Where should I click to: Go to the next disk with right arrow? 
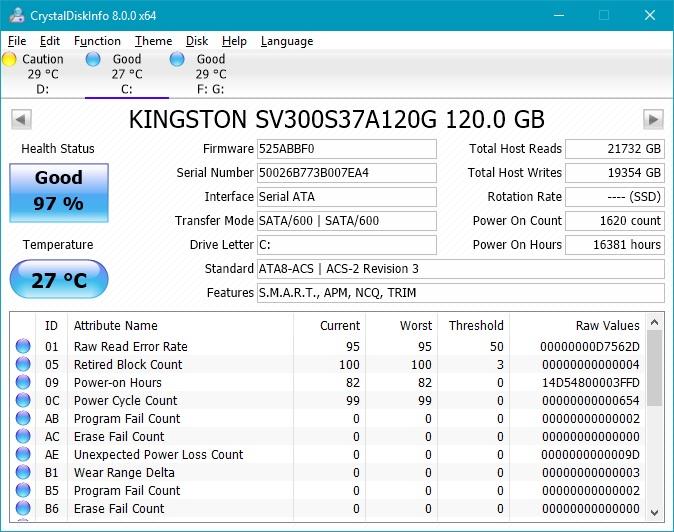[653, 119]
